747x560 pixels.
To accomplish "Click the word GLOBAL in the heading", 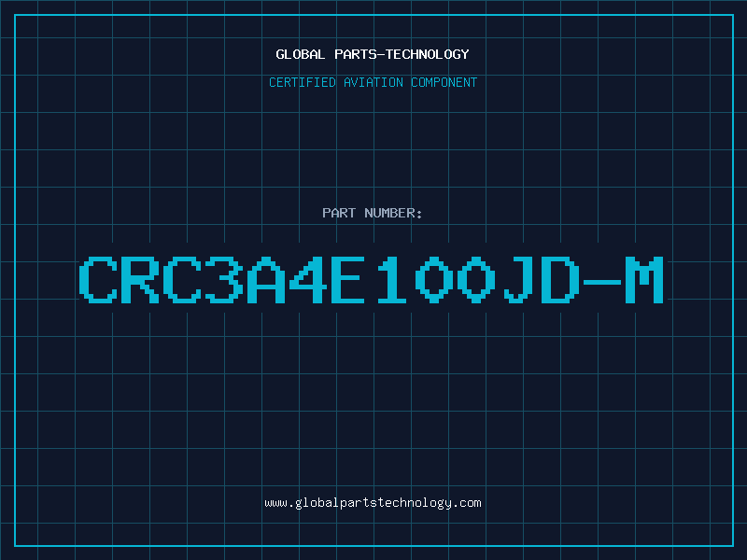I will point(301,54).
